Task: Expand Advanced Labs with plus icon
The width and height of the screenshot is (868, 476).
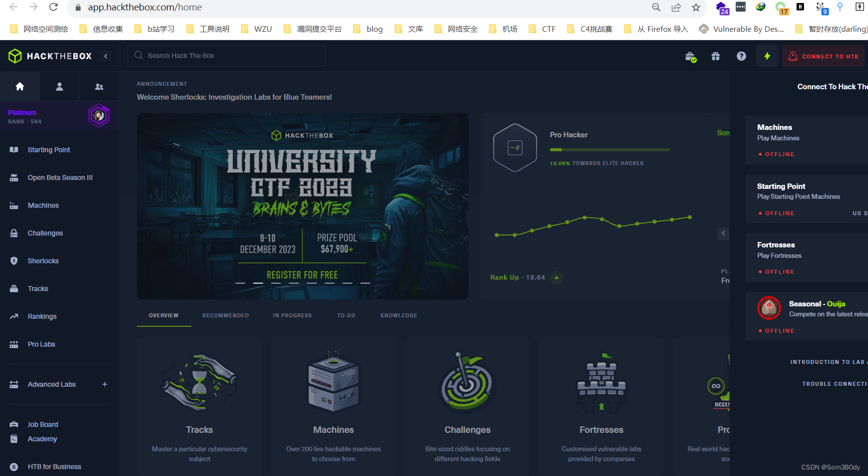Action: click(x=105, y=384)
